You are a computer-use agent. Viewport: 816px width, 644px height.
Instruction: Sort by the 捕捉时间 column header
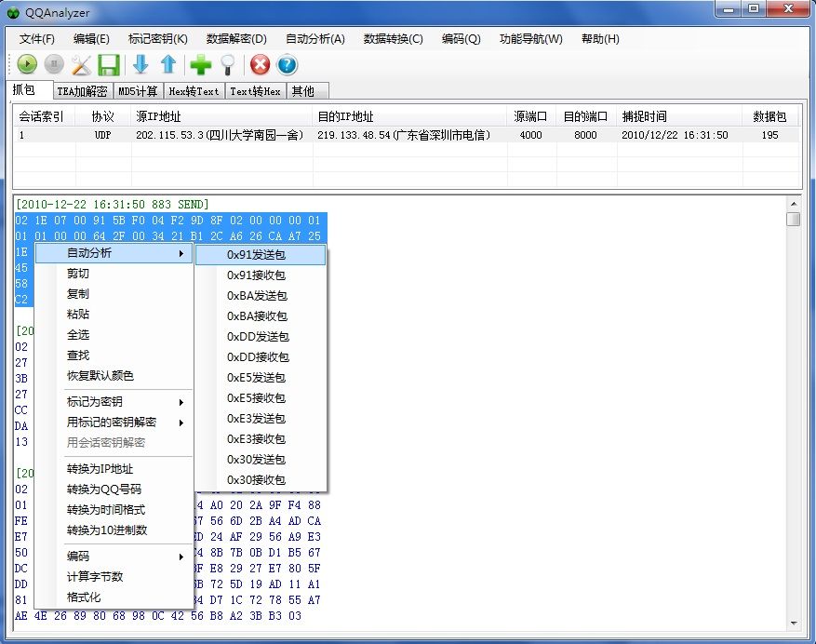(x=679, y=116)
